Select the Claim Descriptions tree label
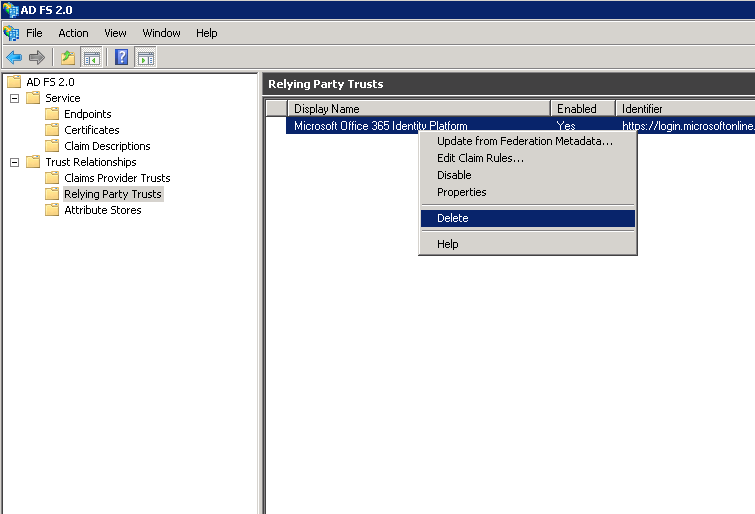The height and width of the screenshot is (514, 755). coord(107,145)
